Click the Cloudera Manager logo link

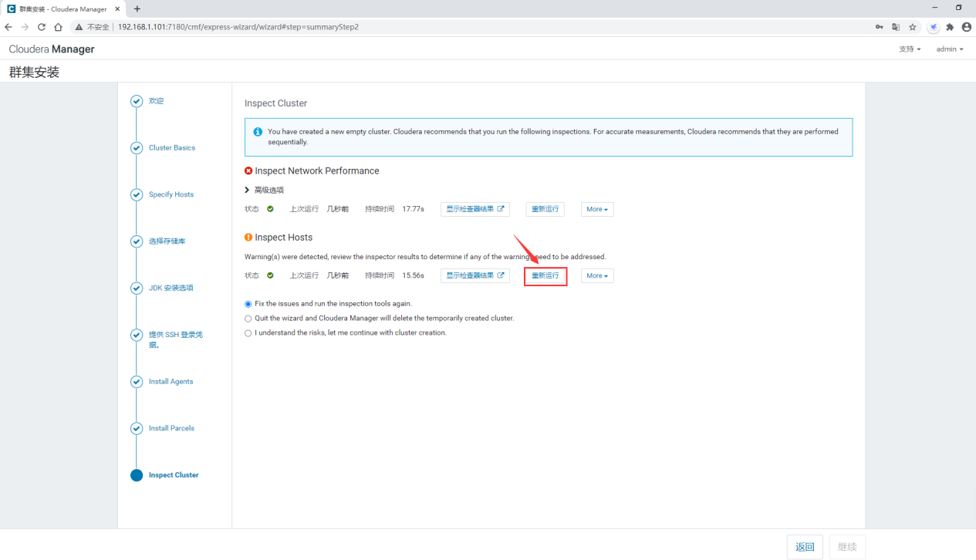[52, 49]
